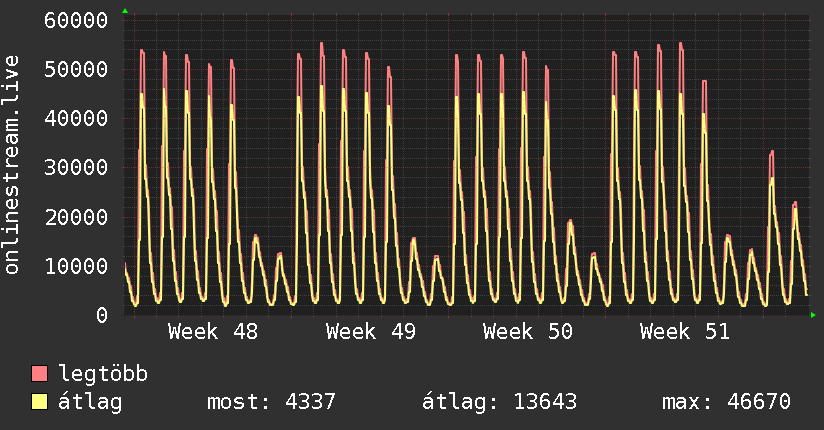The image size is (824, 430).
Task: Click the 0 y-axis label
Action: [x=101, y=315]
